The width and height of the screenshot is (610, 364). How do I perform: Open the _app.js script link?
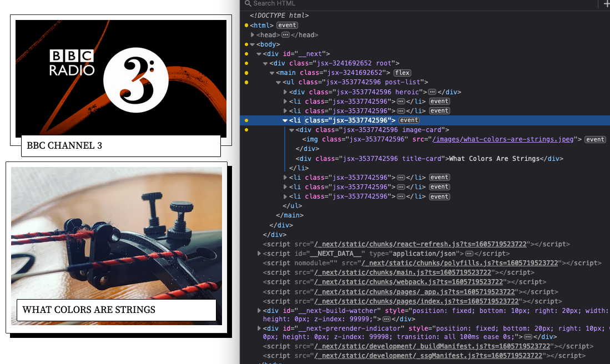pos(414,292)
